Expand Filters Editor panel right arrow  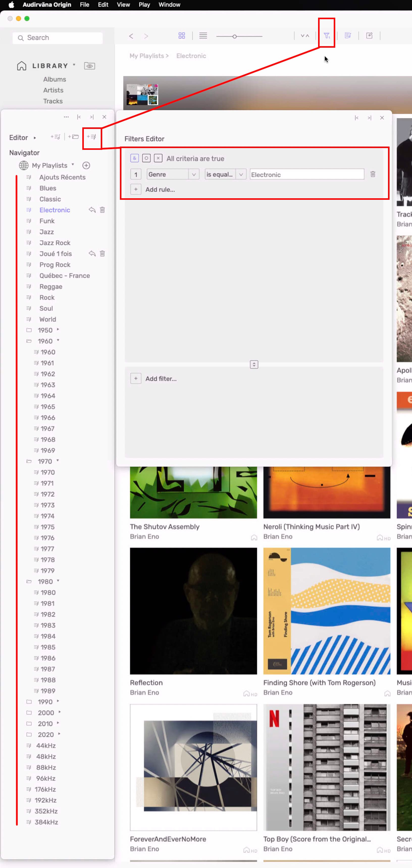click(370, 118)
